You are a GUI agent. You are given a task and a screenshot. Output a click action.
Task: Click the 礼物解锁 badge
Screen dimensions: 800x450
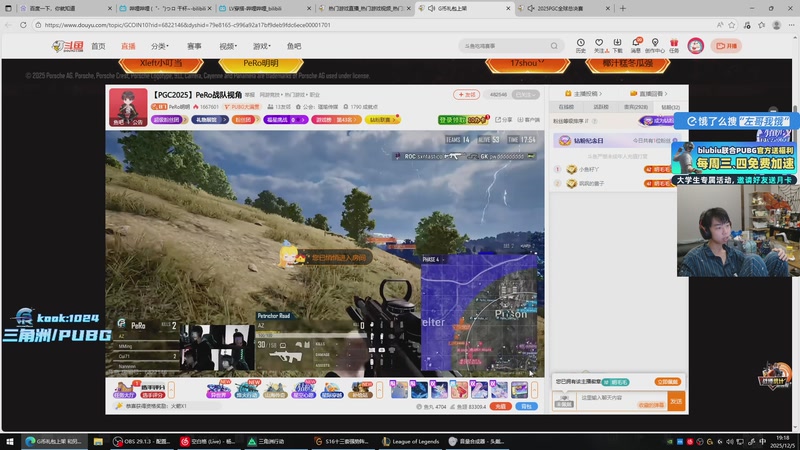point(209,120)
